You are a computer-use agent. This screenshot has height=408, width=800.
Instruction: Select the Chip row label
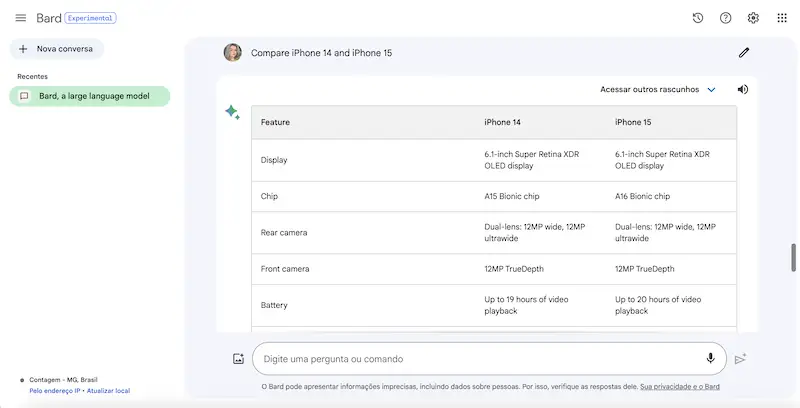tap(269, 196)
